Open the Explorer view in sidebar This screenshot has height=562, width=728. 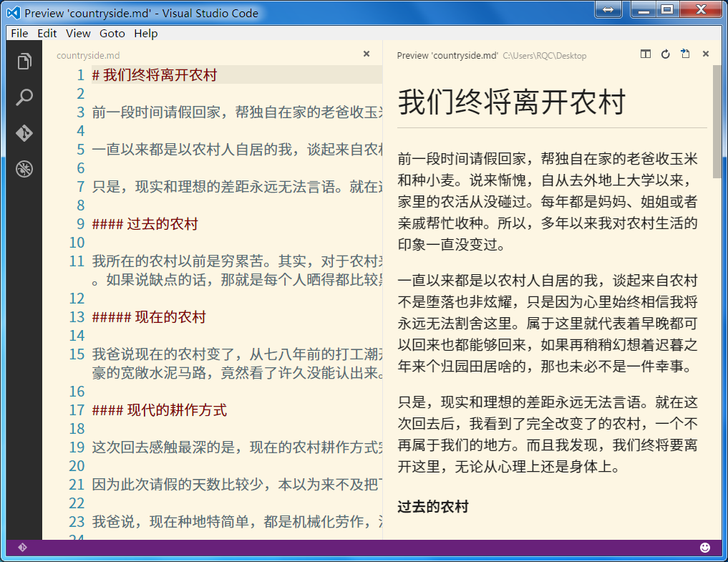pyautogui.click(x=24, y=62)
